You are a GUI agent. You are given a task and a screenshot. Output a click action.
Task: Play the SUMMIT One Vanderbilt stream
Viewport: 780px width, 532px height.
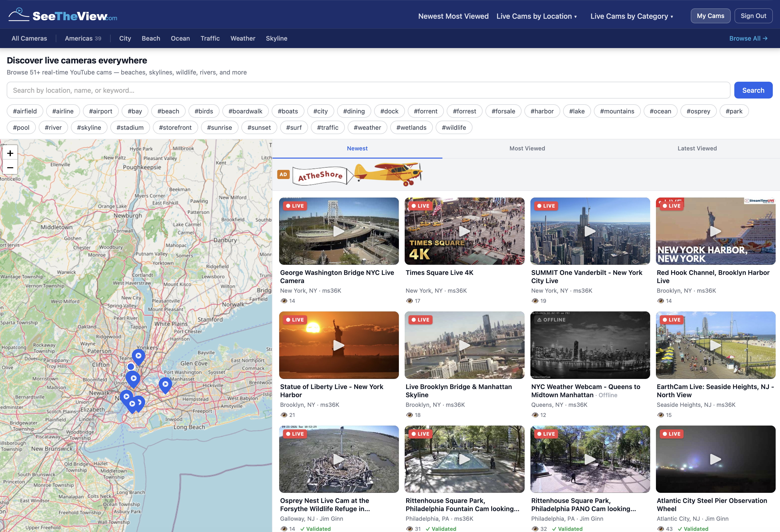(590, 231)
